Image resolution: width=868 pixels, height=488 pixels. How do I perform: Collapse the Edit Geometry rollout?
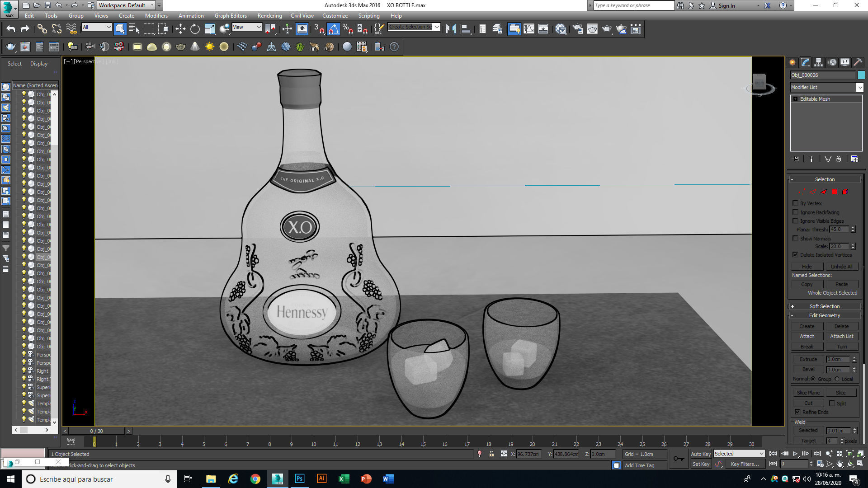pos(824,315)
